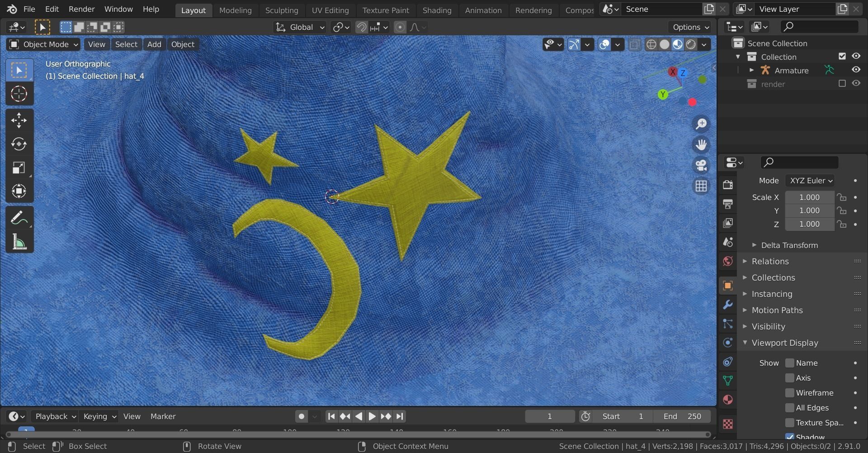868x453 pixels.
Task: Jump to the timeline end frame button
Action: point(400,416)
